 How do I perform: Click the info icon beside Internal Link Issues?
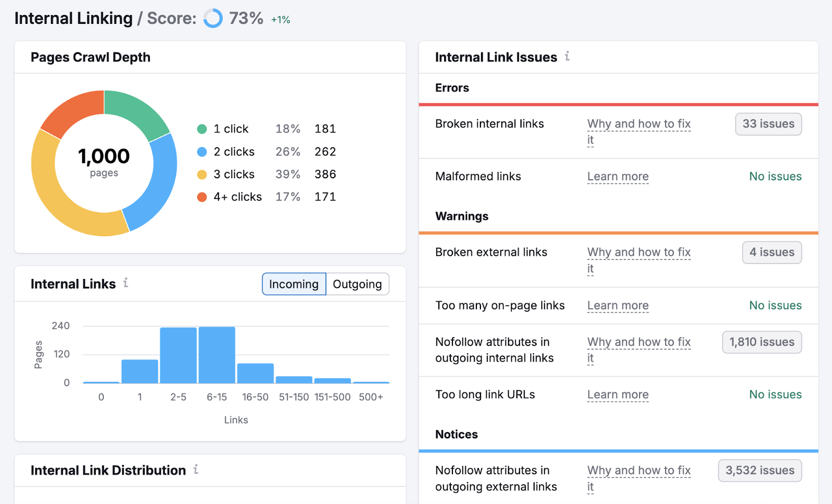click(567, 57)
